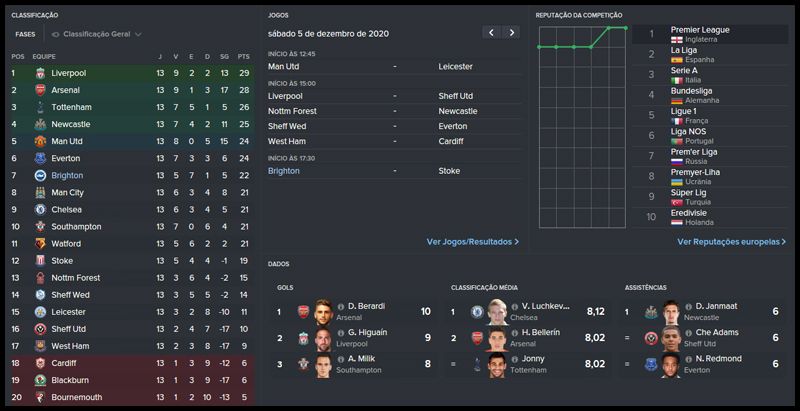Click the Brighton vs Stoke fixture
800x411 pixels.
point(393,171)
